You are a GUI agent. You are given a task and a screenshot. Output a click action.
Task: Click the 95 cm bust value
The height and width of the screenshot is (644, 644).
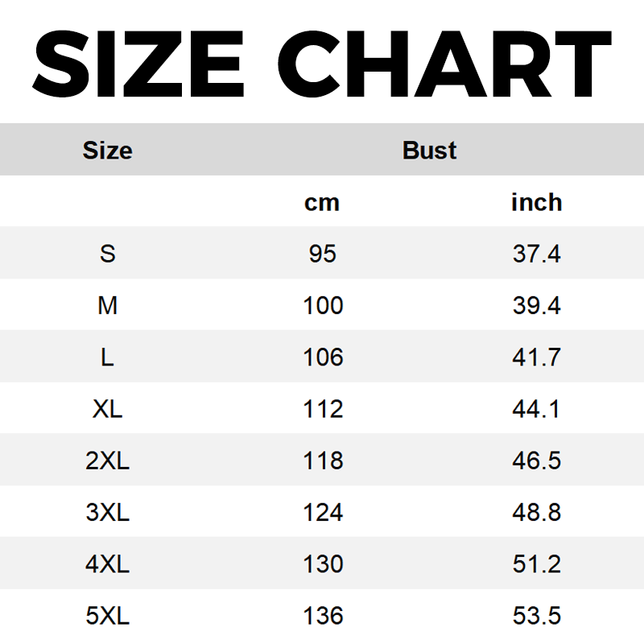tap(323, 254)
